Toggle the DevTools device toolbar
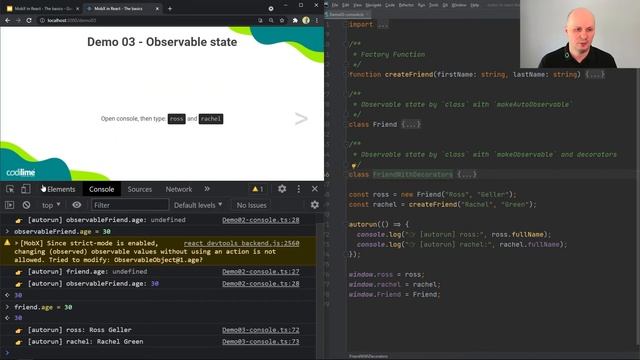 pyautogui.click(x=25, y=189)
